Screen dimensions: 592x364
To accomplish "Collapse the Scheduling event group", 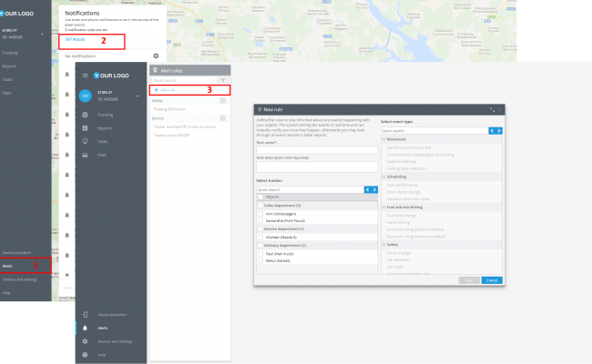I will coord(384,177).
